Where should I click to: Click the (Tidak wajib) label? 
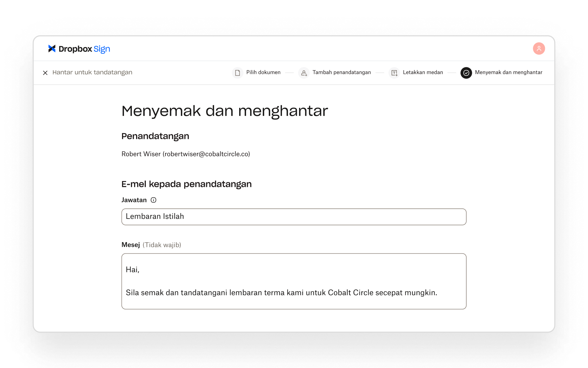coord(162,245)
